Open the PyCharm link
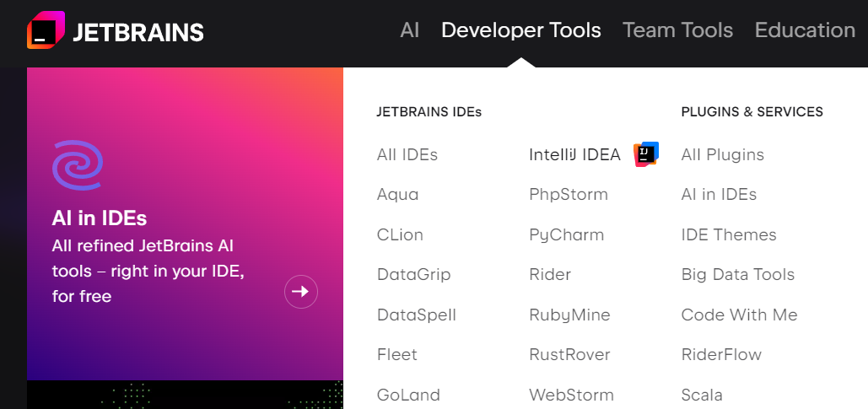868x409 pixels. (x=566, y=234)
